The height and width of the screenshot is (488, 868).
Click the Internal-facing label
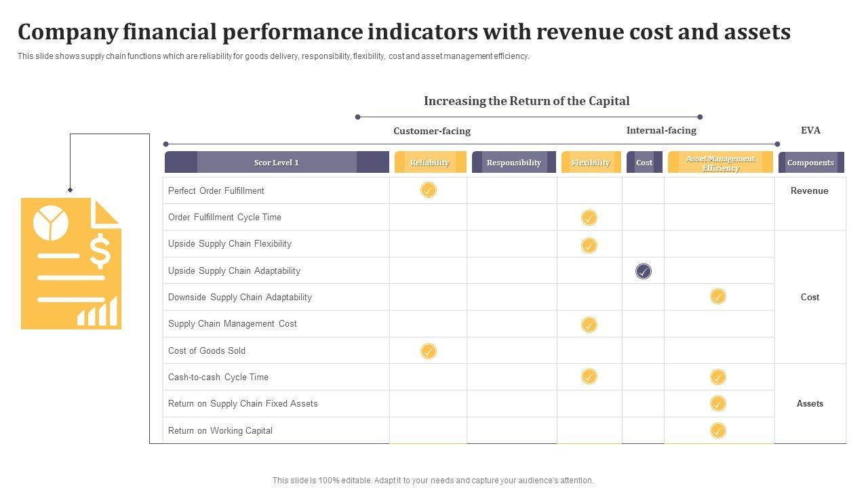click(661, 130)
